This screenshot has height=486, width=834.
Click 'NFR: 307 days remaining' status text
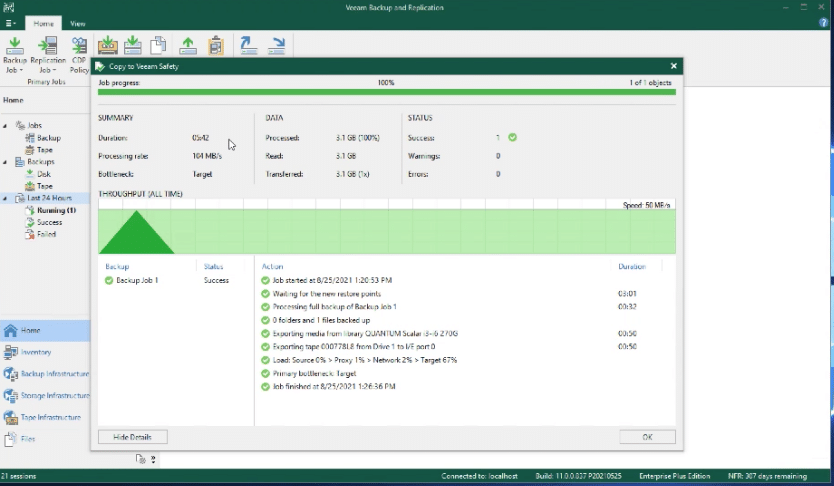point(767,476)
